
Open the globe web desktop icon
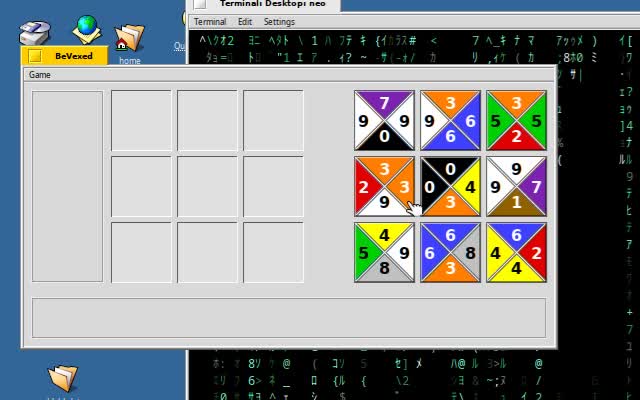click(x=87, y=29)
